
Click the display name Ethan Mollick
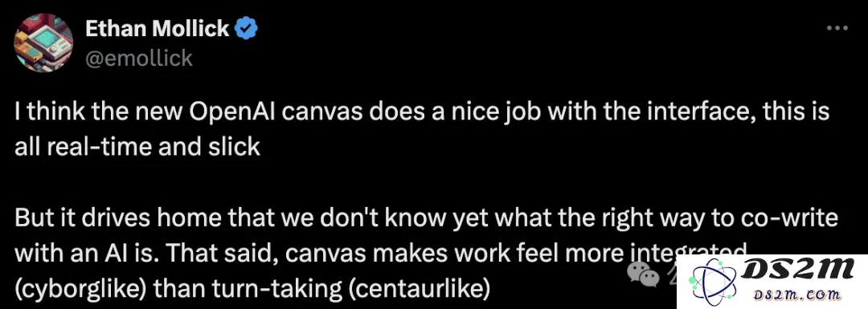[158, 29]
